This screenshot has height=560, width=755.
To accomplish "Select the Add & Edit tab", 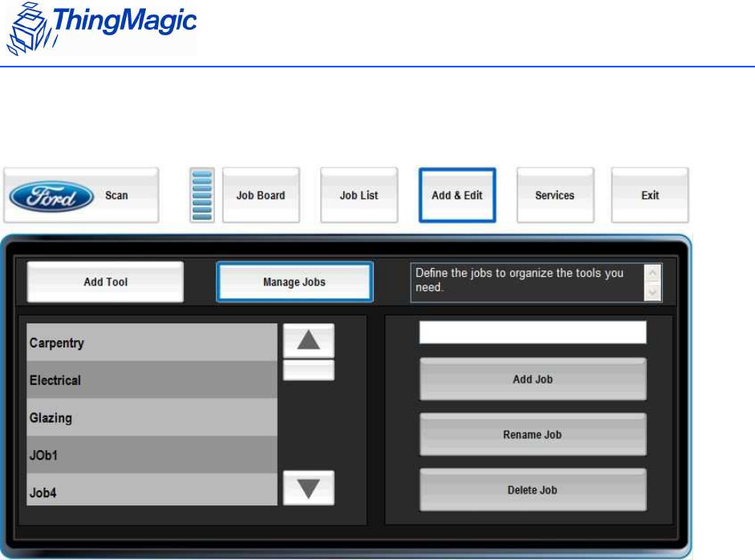I will (x=457, y=195).
